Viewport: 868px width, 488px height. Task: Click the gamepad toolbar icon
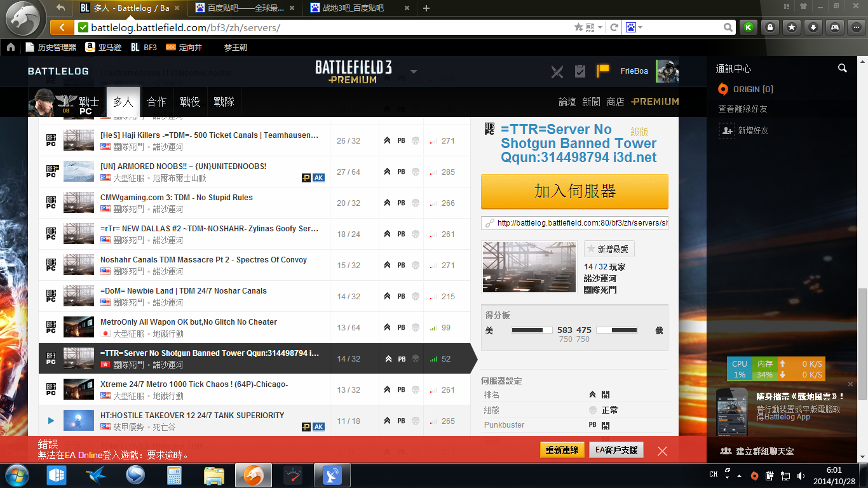pyautogui.click(x=835, y=27)
